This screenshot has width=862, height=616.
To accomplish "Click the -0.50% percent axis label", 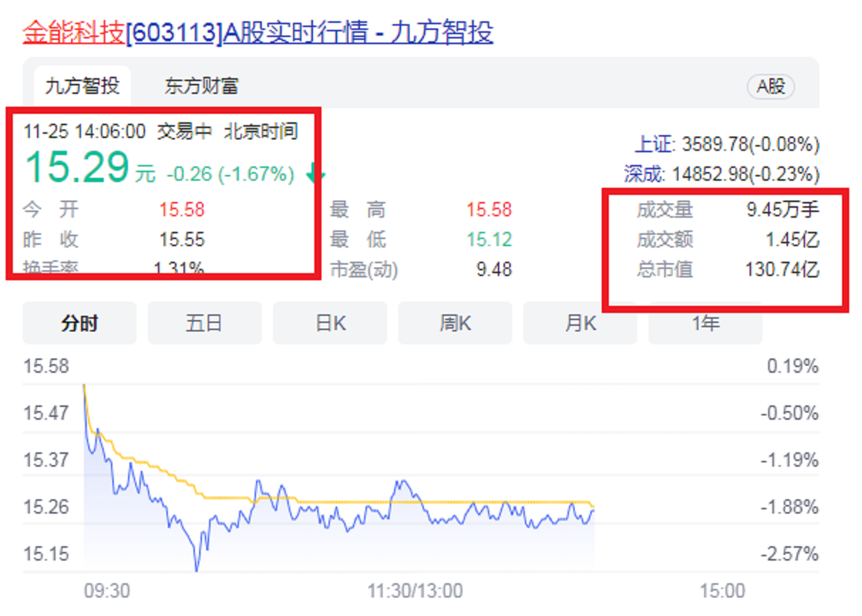I will pyautogui.click(x=790, y=413).
